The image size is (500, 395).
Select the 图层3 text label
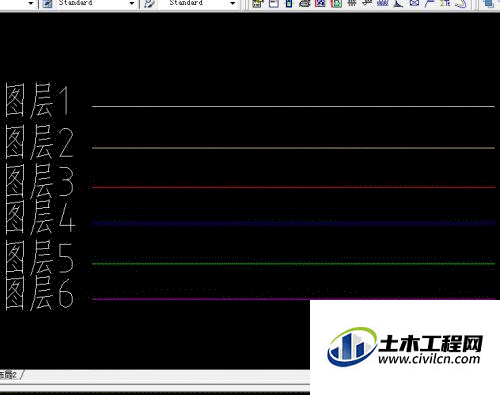coord(39,181)
